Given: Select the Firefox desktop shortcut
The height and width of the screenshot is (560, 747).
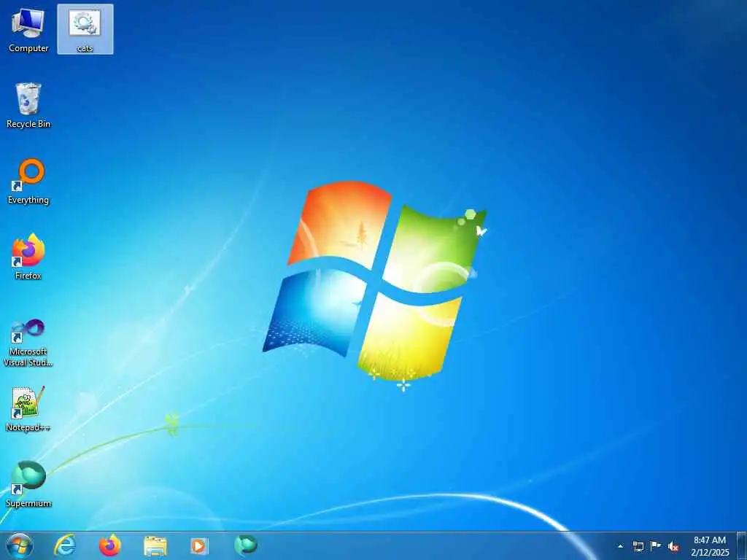Looking at the screenshot, I should [28, 257].
